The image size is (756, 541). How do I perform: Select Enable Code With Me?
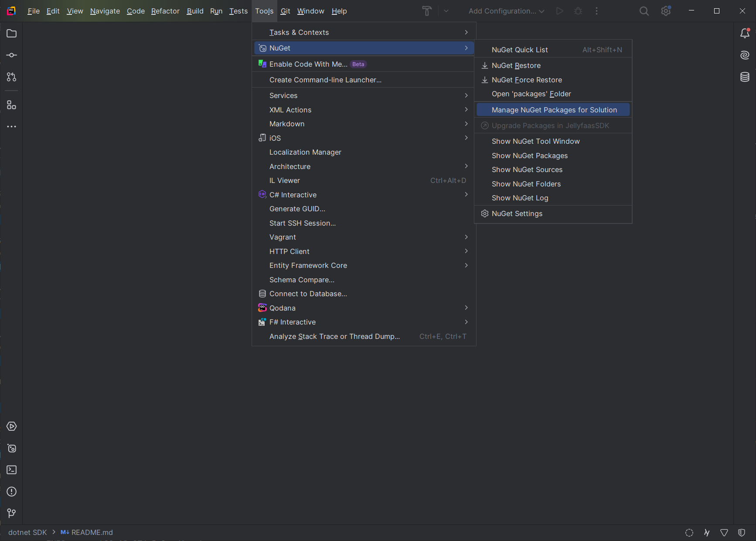[x=364, y=64]
